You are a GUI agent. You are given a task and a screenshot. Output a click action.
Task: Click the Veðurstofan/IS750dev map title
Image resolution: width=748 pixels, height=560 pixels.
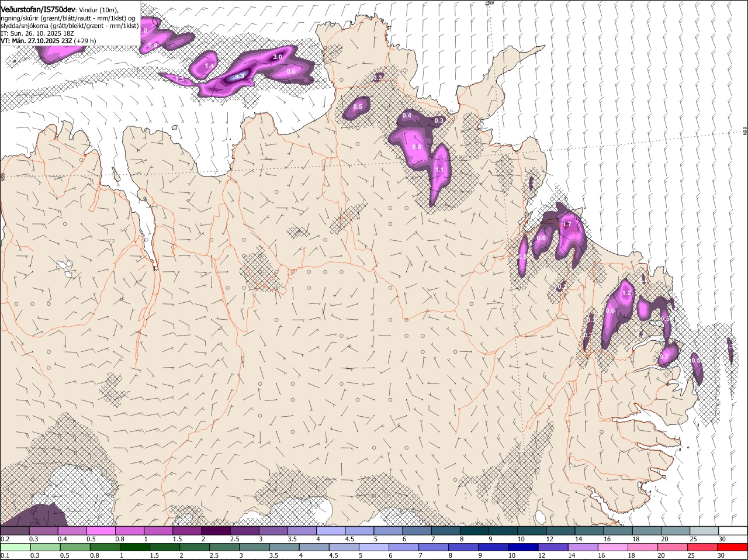pyautogui.click(x=38, y=9)
